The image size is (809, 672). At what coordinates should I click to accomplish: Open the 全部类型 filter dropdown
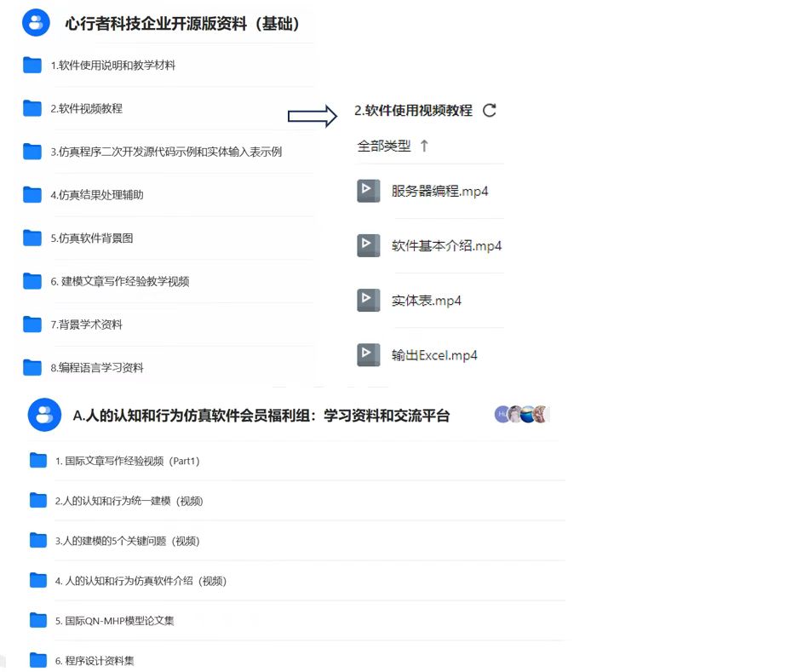click(x=383, y=146)
